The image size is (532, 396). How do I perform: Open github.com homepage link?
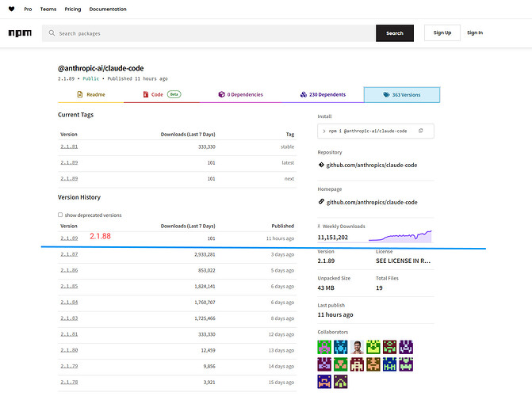372,202
